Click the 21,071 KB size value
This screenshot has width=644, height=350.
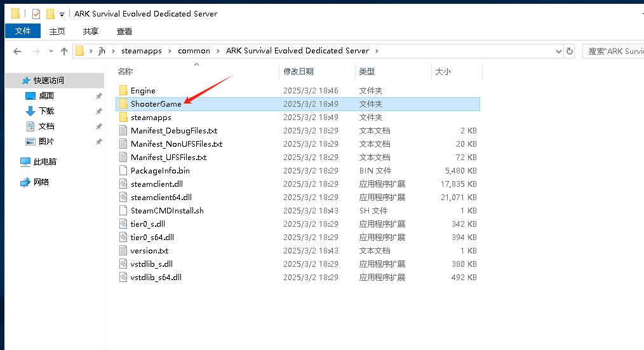tap(459, 198)
